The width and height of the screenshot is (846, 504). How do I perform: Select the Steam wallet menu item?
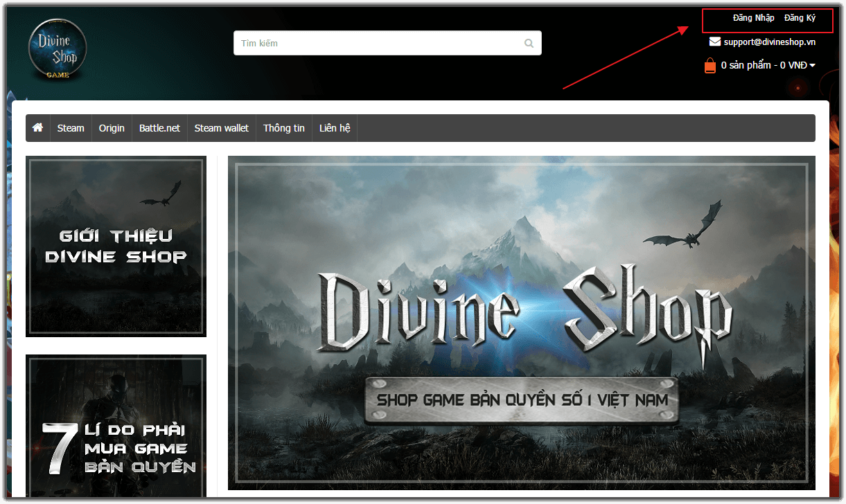[x=221, y=128]
